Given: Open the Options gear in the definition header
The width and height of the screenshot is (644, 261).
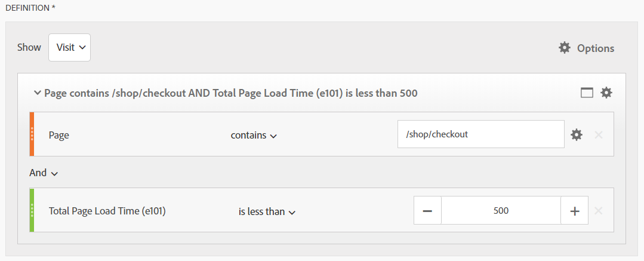Looking at the screenshot, I should point(564,48).
